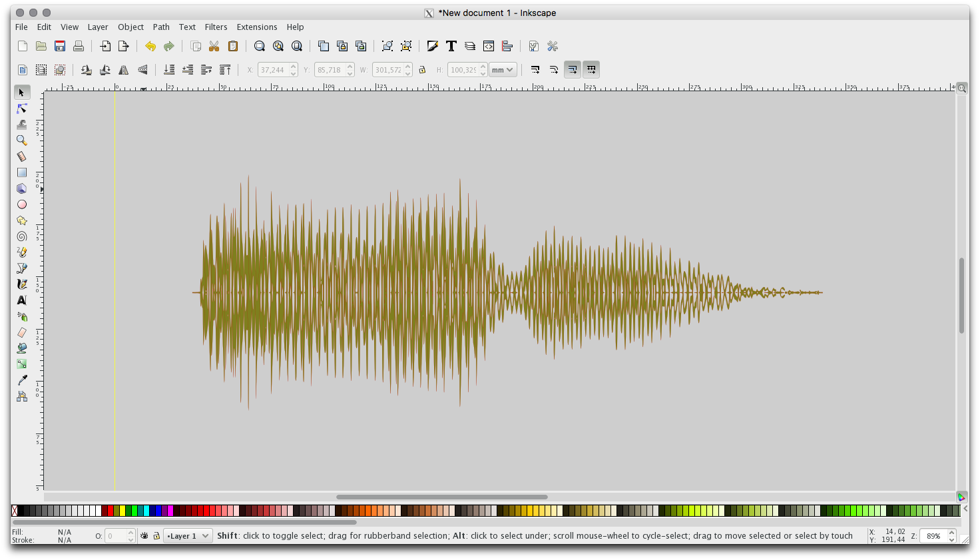Viewport: 980px width, 560px height.
Task: Select the 3D Box tool
Action: 22,188
